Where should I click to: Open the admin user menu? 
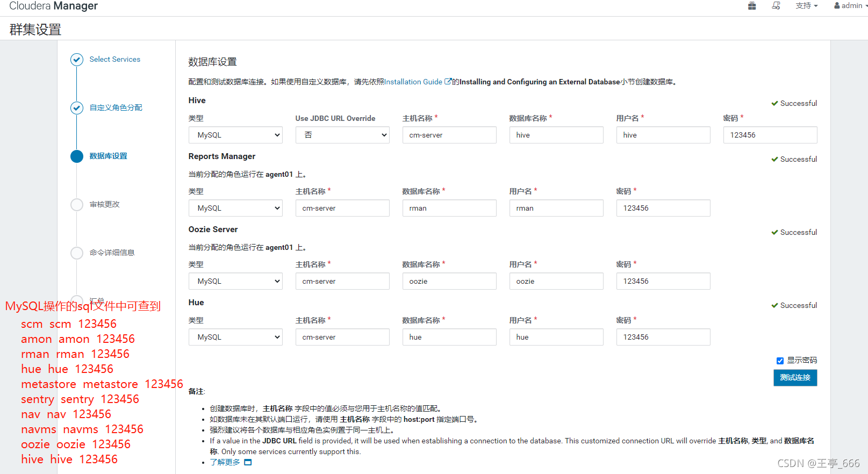point(851,5)
